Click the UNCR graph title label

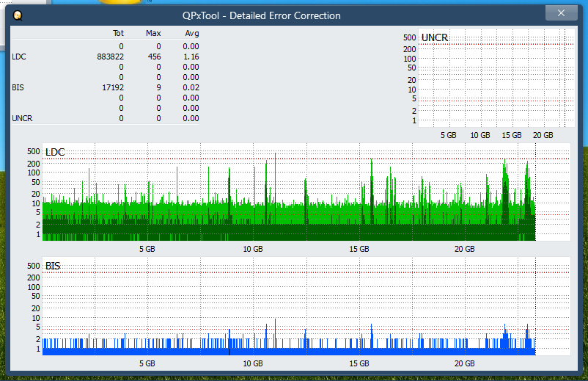[435, 37]
